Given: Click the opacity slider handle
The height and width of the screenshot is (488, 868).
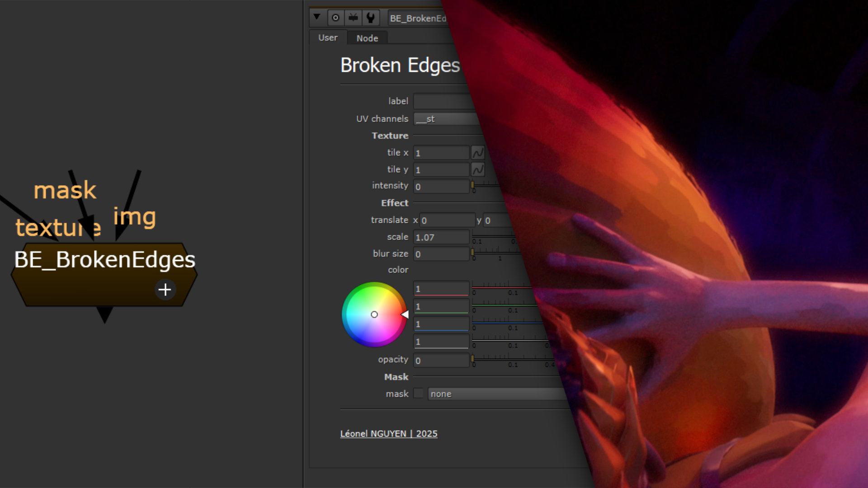Looking at the screenshot, I should 472,359.
